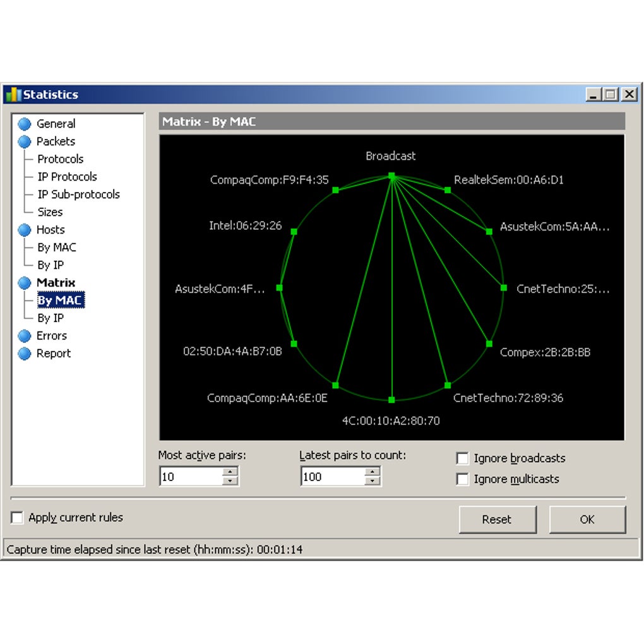Image resolution: width=644 pixels, height=644 pixels.
Task: Click the CnetTechno:72:89:36 node
Action: pyautogui.click(x=448, y=385)
